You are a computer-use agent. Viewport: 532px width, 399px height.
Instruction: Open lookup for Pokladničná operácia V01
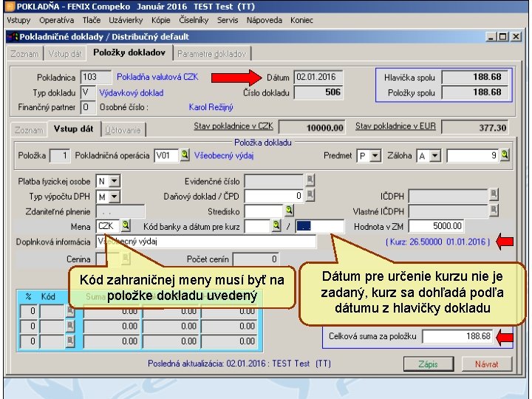[x=185, y=155]
